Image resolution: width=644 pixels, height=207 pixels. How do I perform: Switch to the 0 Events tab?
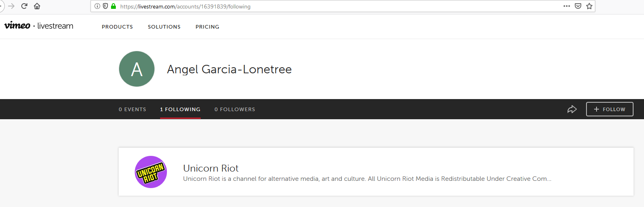coord(132,109)
